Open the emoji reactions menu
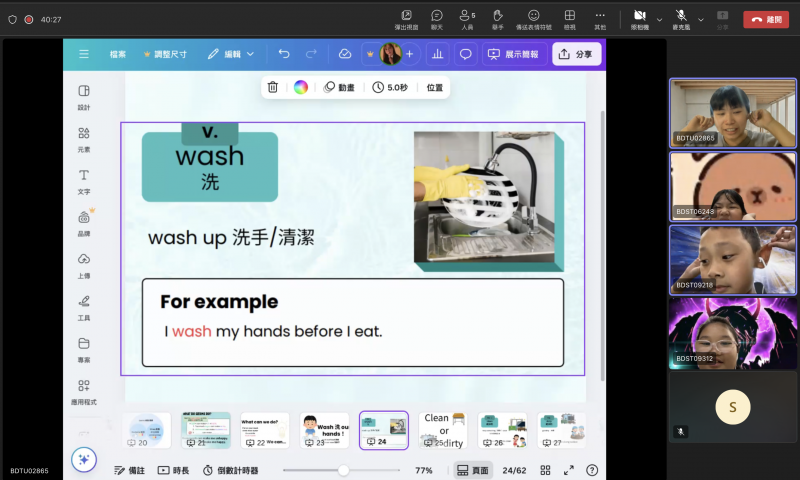800x480 pixels. pos(534,19)
